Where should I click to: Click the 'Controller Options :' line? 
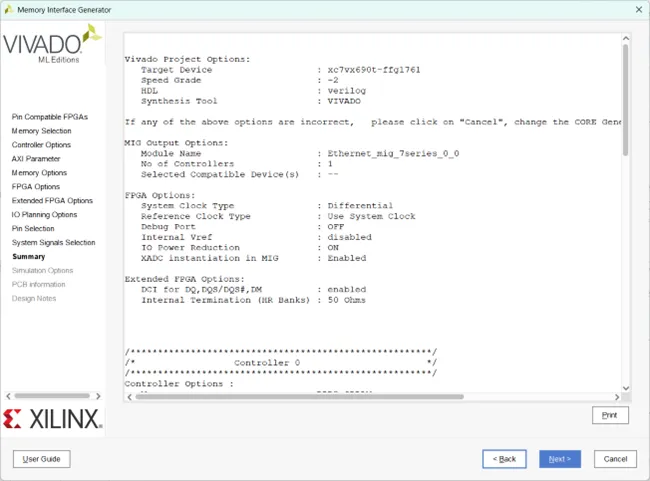tap(179, 384)
